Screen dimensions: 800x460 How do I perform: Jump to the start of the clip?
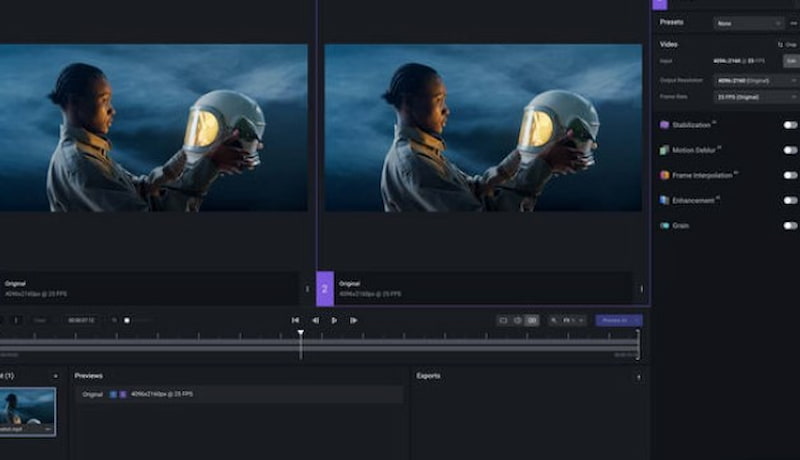point(295,320)
